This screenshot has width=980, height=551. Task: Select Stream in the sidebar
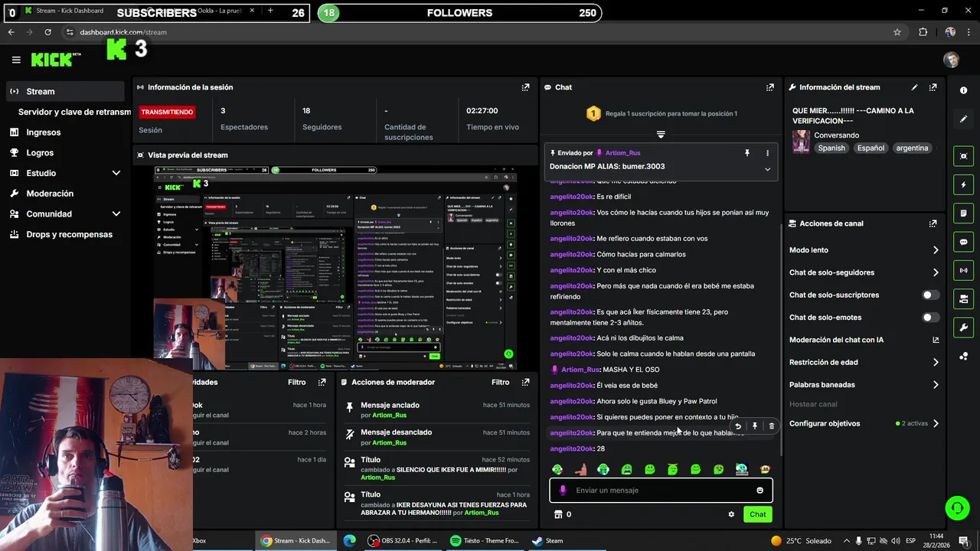(65, 91)
